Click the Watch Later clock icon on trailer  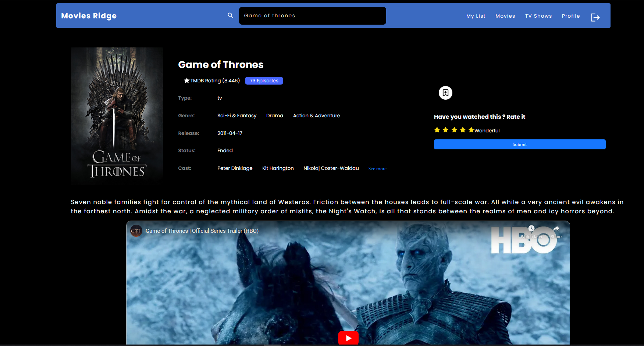[x=531, y=228]
